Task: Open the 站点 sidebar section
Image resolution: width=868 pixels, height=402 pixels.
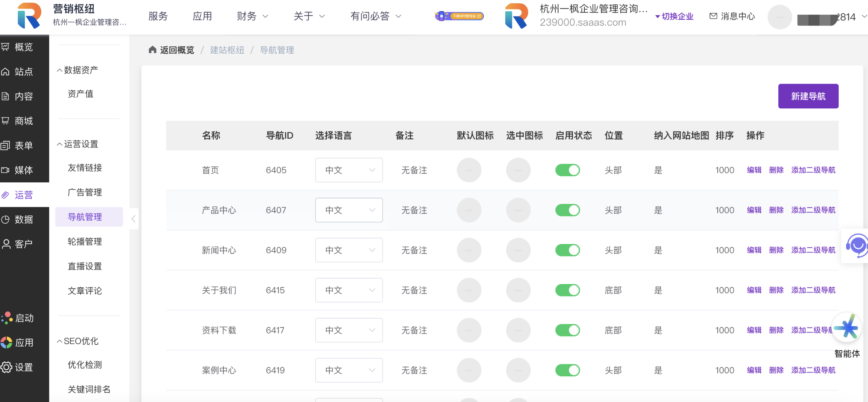Action: pyautogui.click(x=23, y=72)
